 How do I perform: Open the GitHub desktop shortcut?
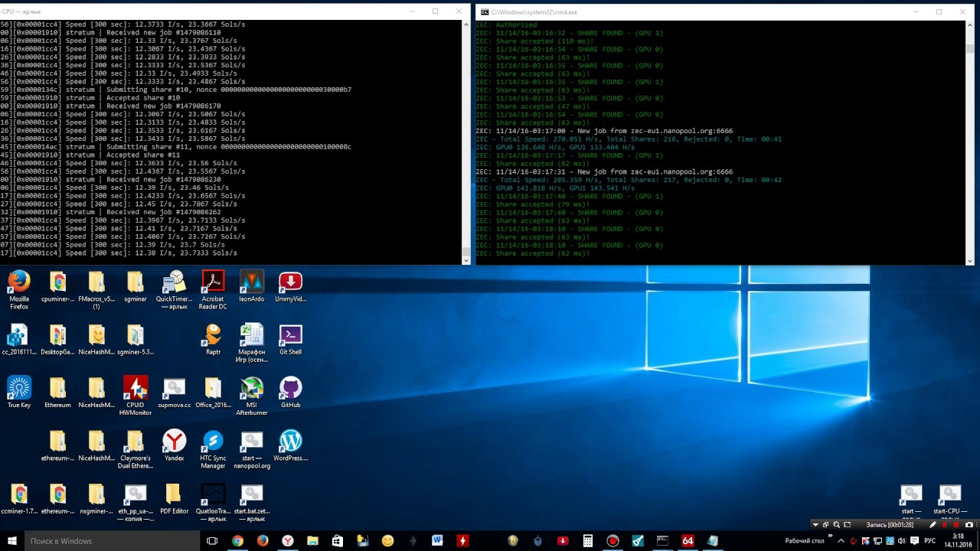pos(290,389)
